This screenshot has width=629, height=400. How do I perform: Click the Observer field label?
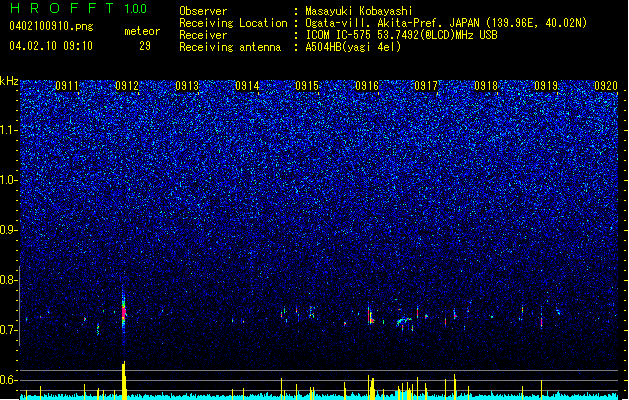point(203,11)
